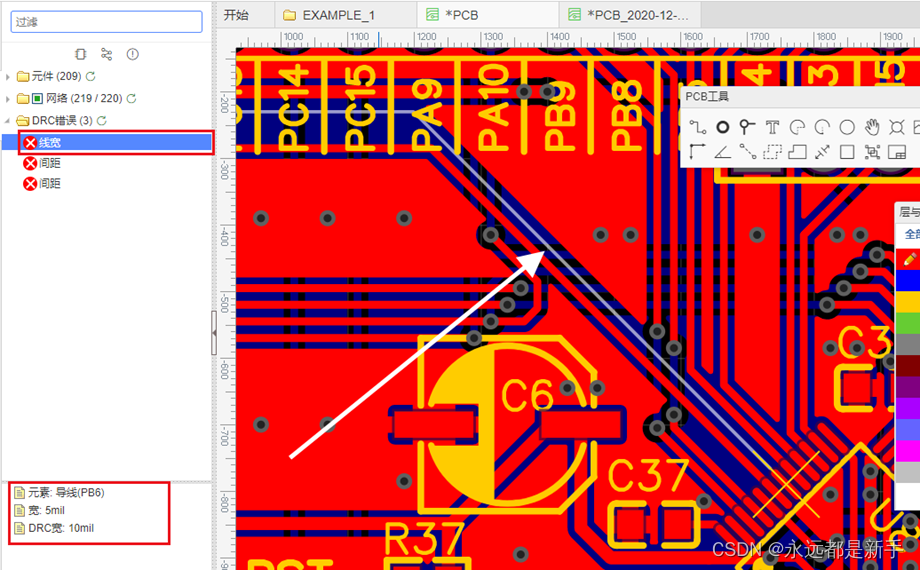Pick the magenta layer color swatch
Image resolution: width=920 pixels, height=570 pixels.
(908, 451)
